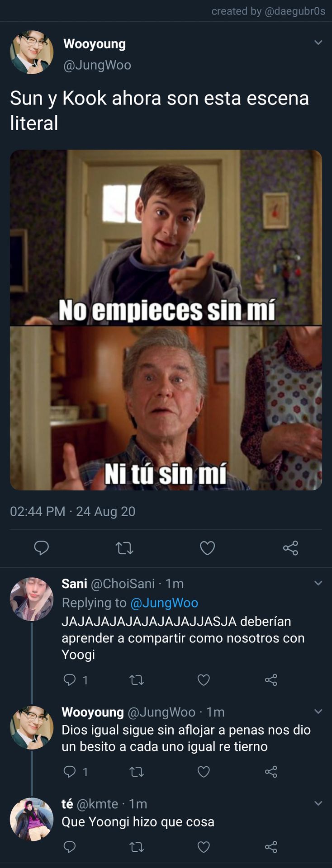Open chevron menu on té's reply
This screenshot has height=868, width=332.
click(318, 803)
